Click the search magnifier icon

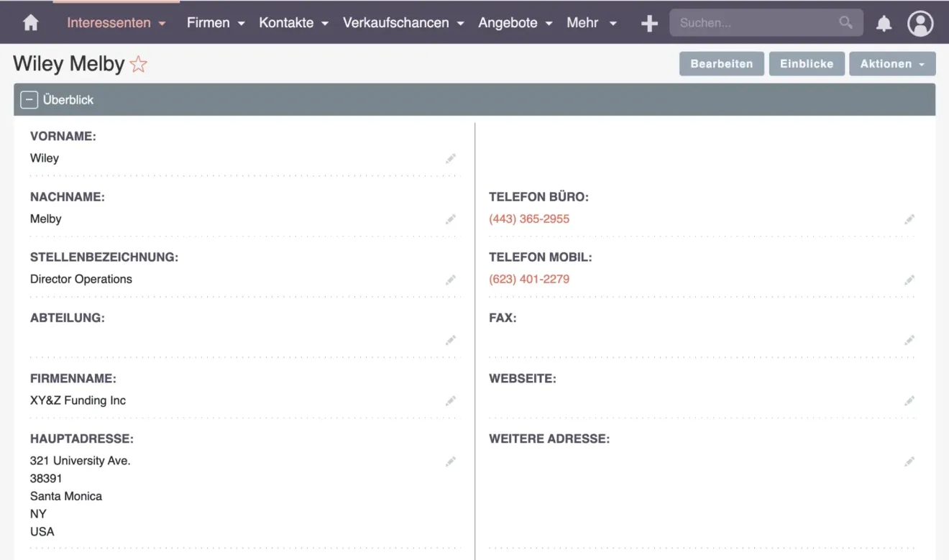point(845,23)
